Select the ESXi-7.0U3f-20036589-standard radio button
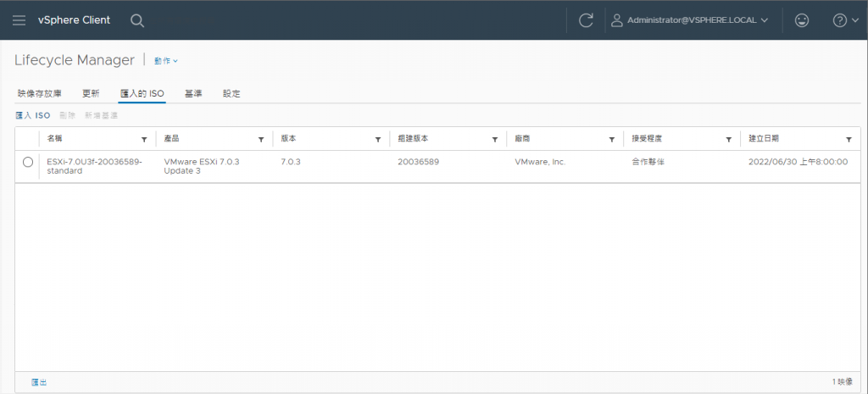The image size is (868, 394). point(28,162)
